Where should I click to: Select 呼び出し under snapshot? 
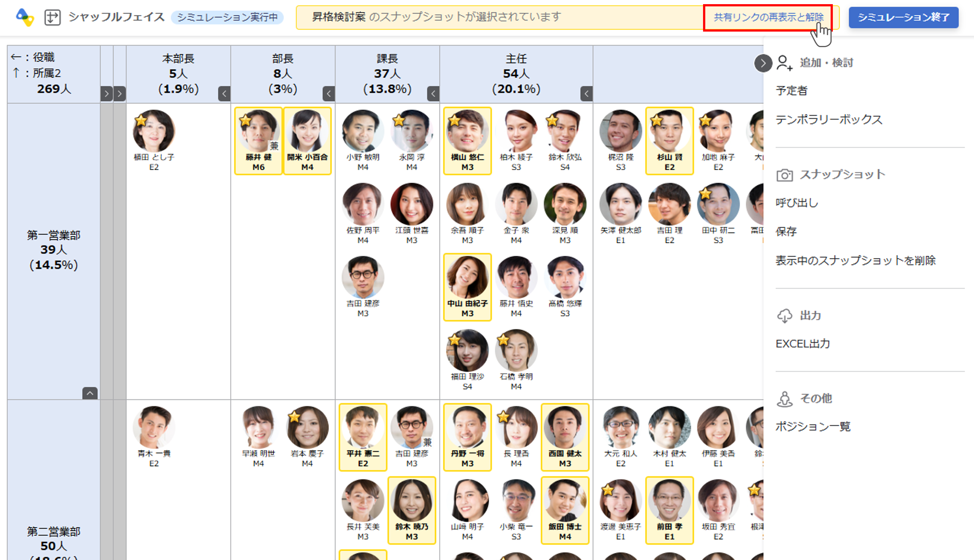point(797,203)
